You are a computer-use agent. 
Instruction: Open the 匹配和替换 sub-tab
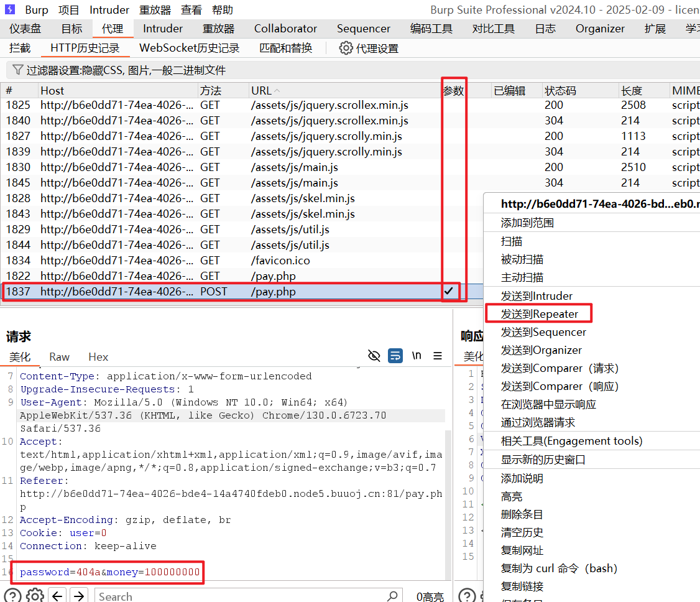[286, 48]
